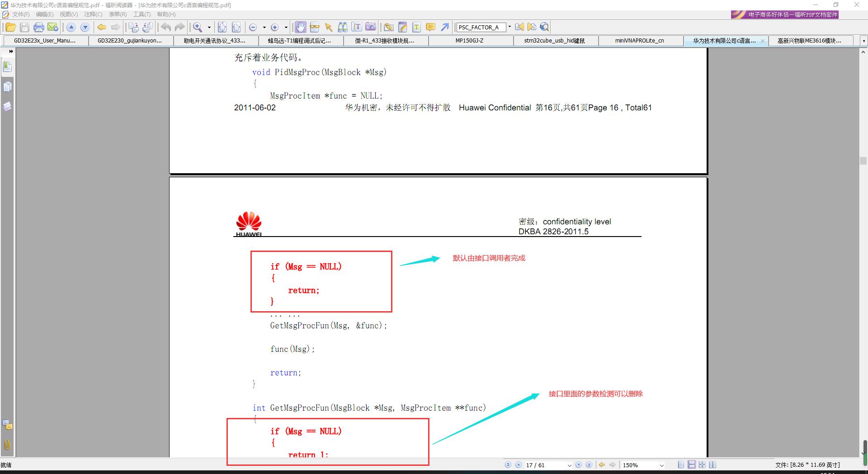Go to the last page button
The height and width of the screenshot is (474, 868).
click(x=589, y=465)
